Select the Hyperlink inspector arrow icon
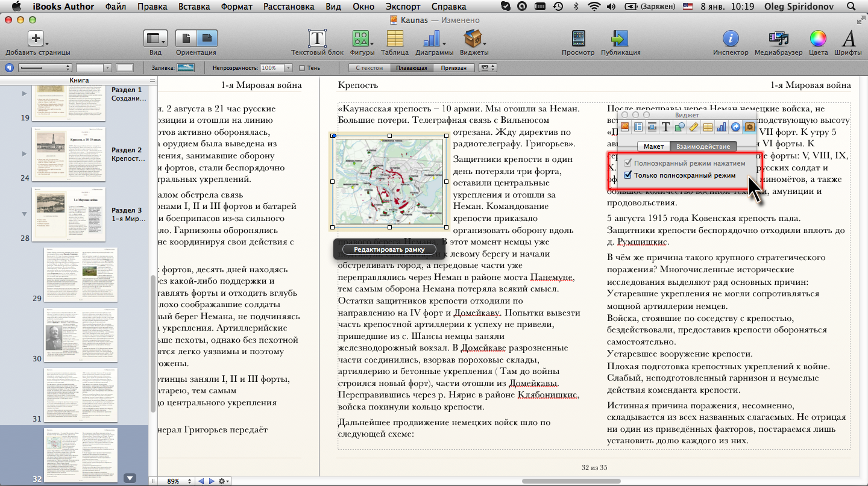 735,127
